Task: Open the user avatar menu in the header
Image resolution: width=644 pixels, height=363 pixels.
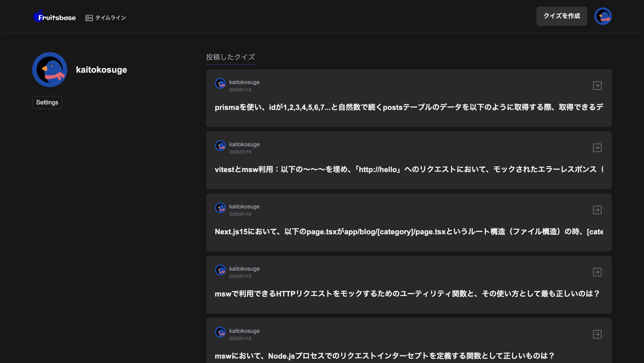Action: coord(603,16)
